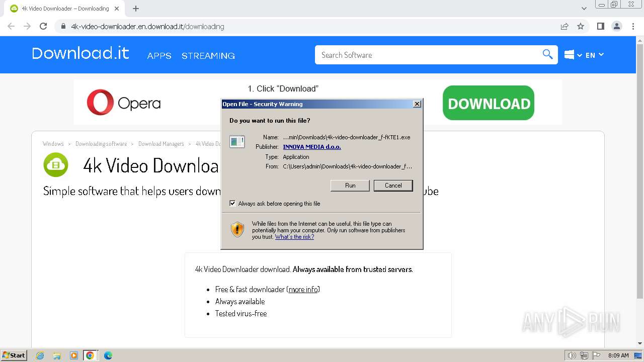Open Microsoft Edge from taskbar
Image resolution: width=644 pixels, height=362 pixels.
pyautogui.click(x=108, y=355)
